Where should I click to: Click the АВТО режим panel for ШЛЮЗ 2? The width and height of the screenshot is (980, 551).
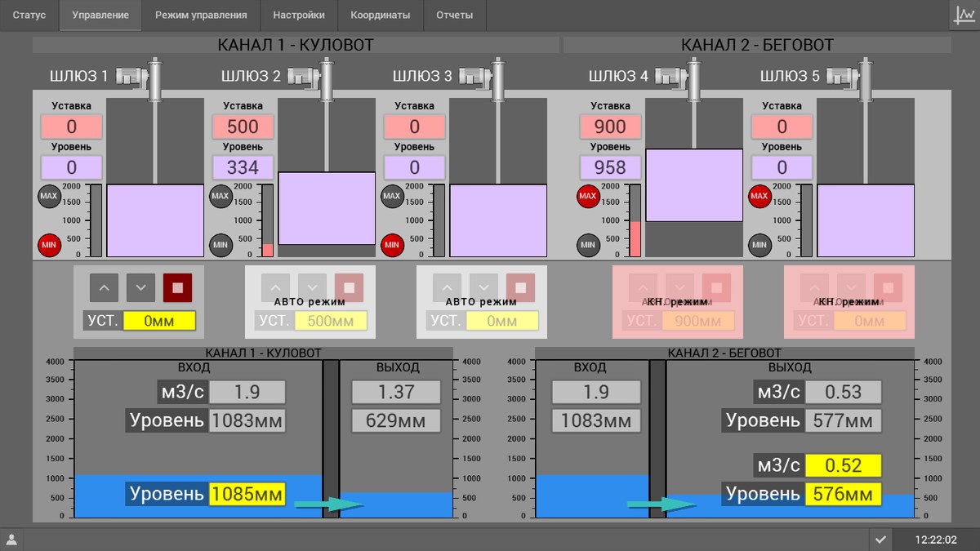tap(310, 302)
